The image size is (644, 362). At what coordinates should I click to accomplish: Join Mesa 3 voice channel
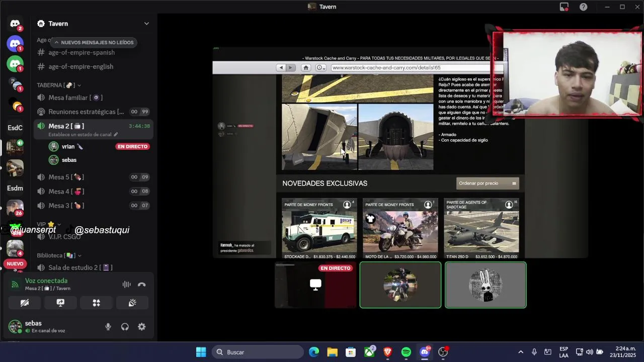click(94, 205)
